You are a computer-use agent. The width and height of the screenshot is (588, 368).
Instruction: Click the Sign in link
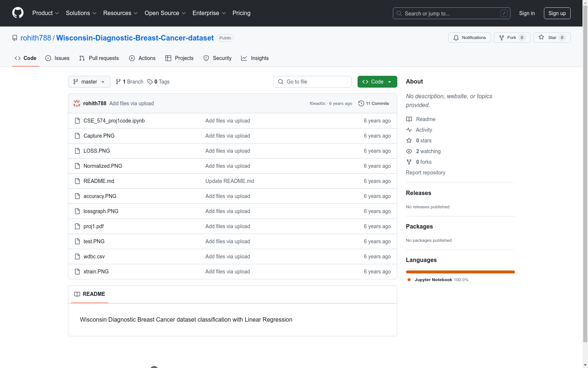click(527, 13)
